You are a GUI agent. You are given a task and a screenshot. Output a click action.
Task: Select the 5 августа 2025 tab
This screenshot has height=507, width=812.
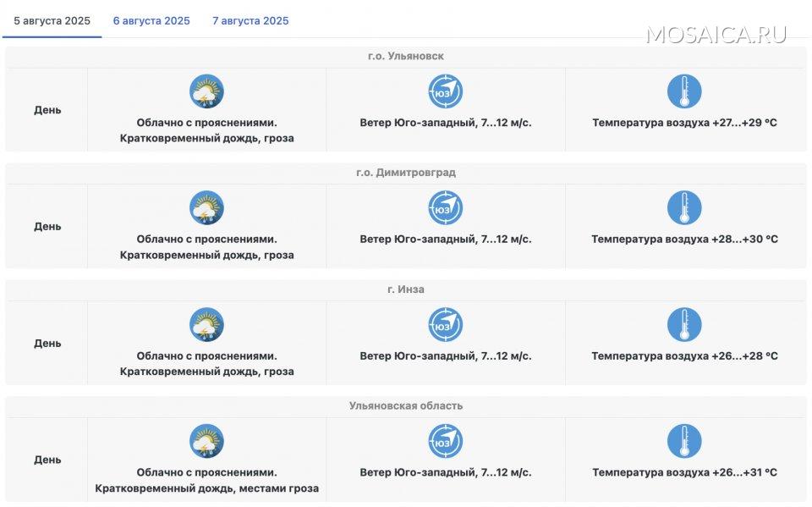pos(52,21)
